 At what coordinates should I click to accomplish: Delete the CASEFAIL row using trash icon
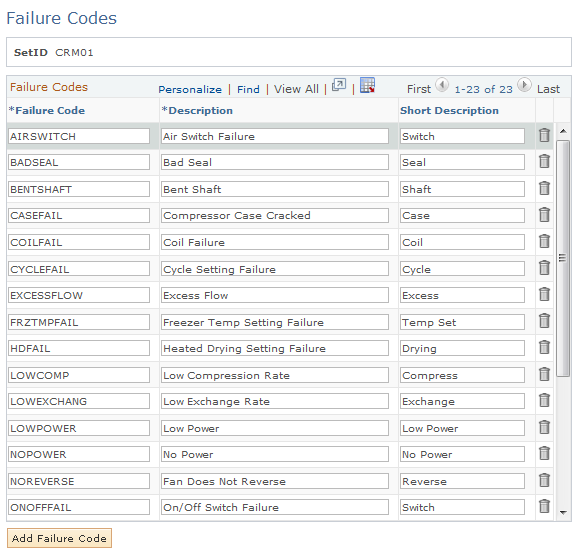544,215
